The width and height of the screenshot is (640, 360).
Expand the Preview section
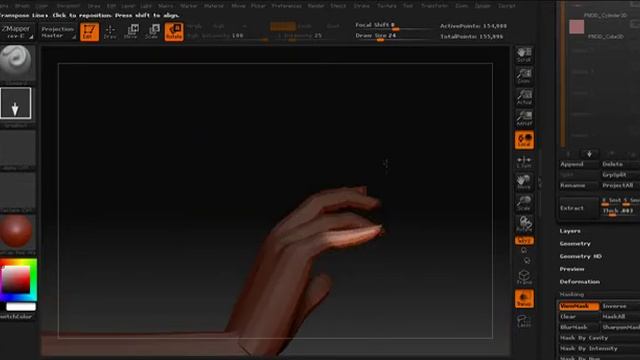[x=572, y=269]
